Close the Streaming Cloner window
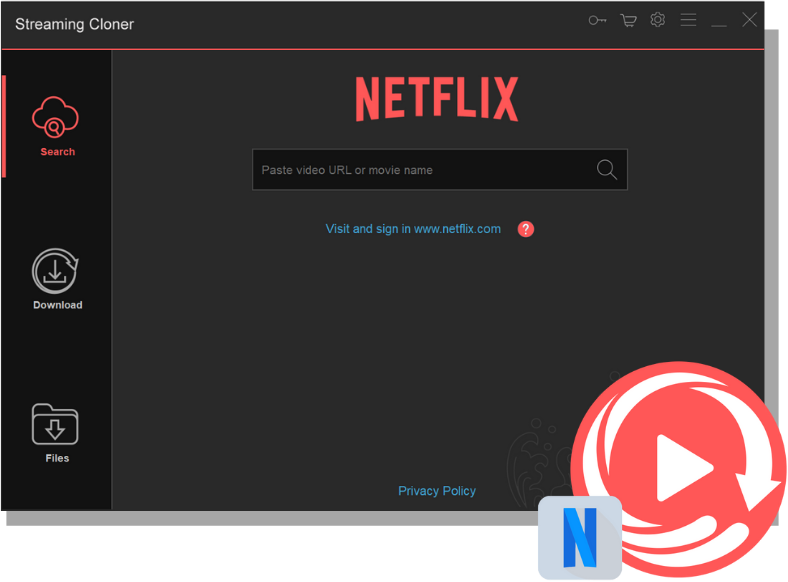 point(749,20)
